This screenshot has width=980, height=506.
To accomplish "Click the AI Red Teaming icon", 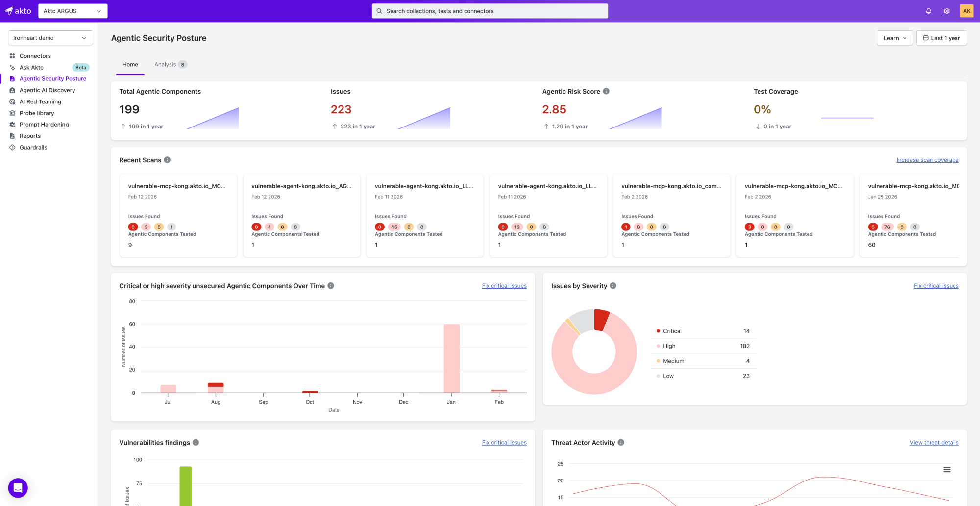I will click(x=12, y=102).
